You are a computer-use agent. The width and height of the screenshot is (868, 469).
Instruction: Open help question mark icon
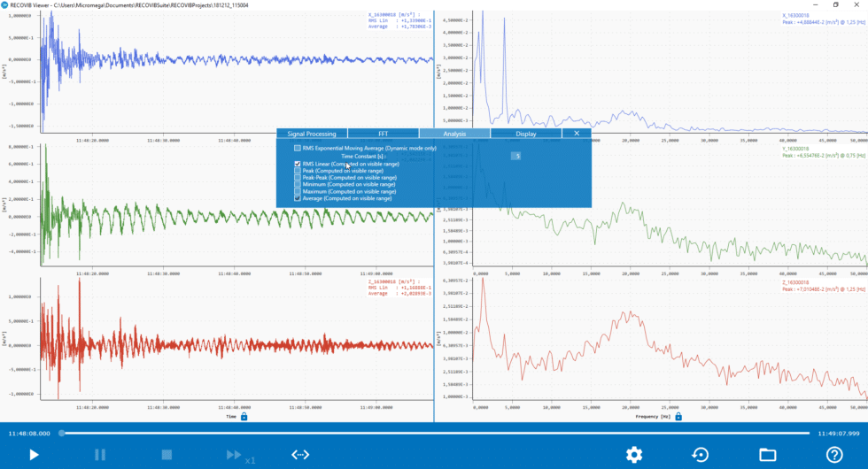click(x=834, y=455)
